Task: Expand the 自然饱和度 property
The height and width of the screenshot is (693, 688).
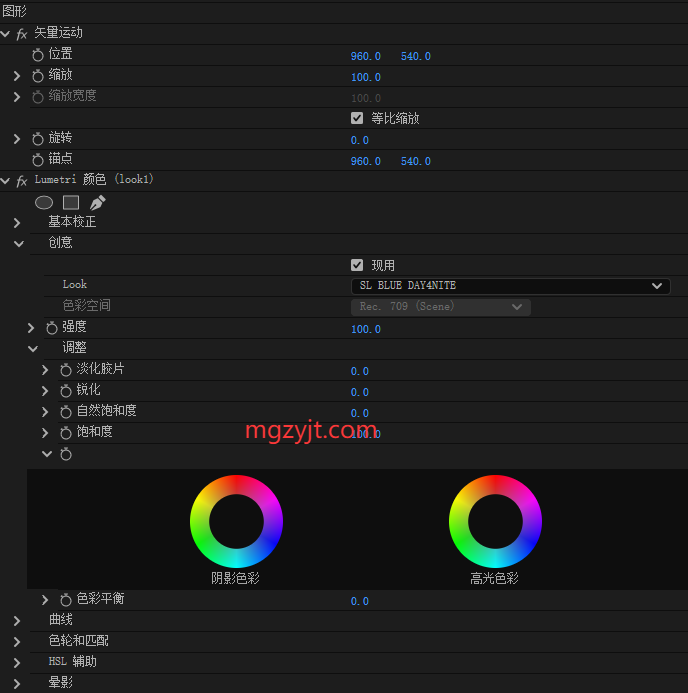Action: point(45,412)
